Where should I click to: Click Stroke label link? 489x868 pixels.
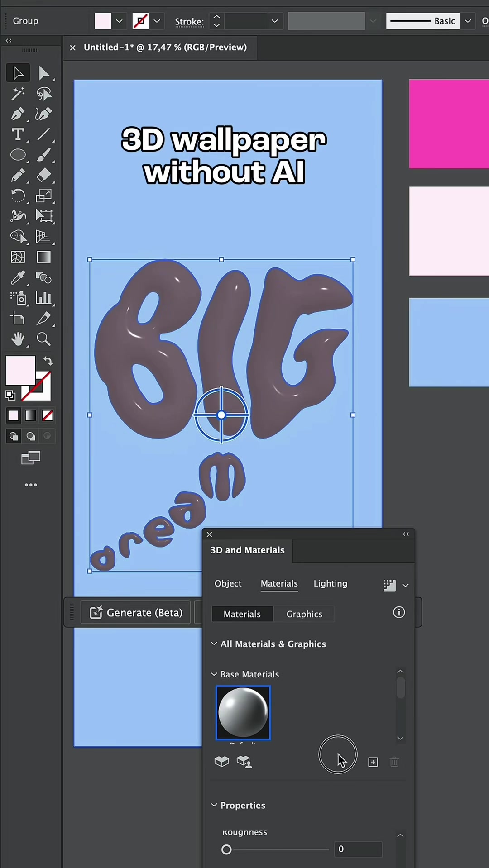point(189,21)
